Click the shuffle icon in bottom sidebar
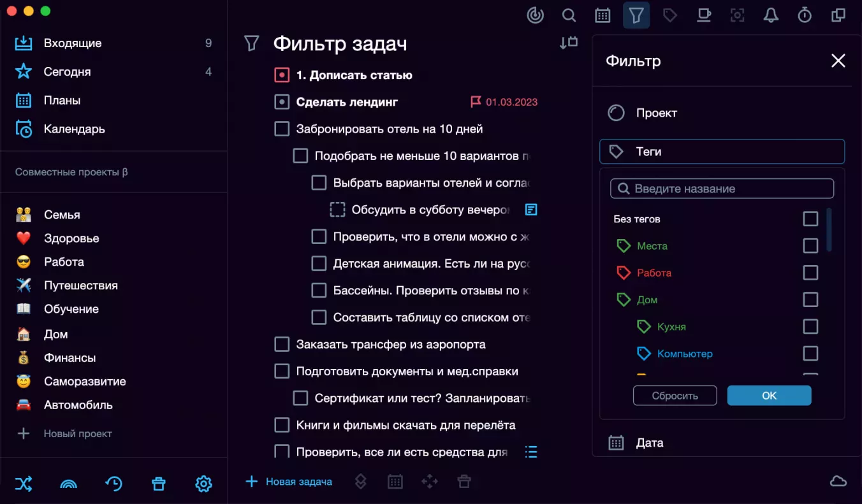862x504 pixels. 24,484
